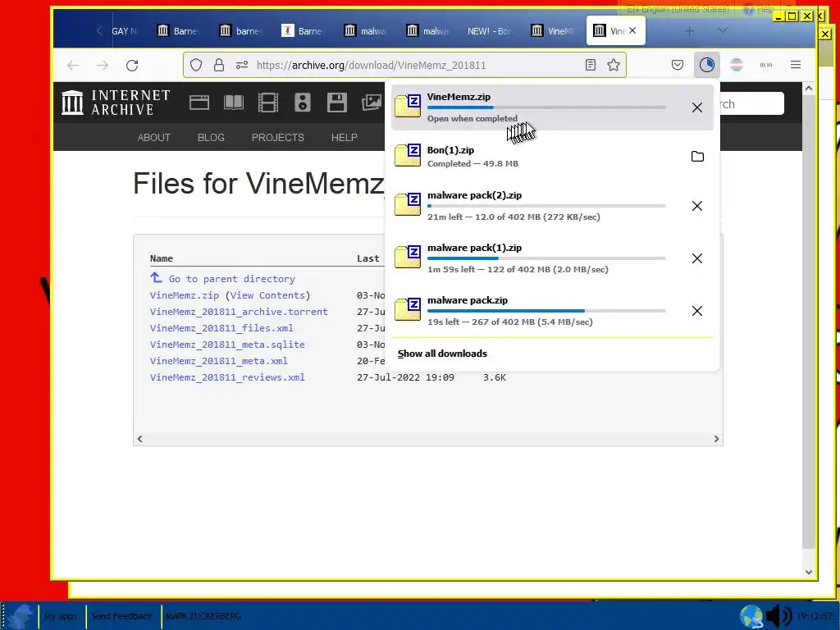Open VineMemz_201811_reviews.xml link
Image resolution: width=840 pixels, height=630 pixels.
pos(227,377)
